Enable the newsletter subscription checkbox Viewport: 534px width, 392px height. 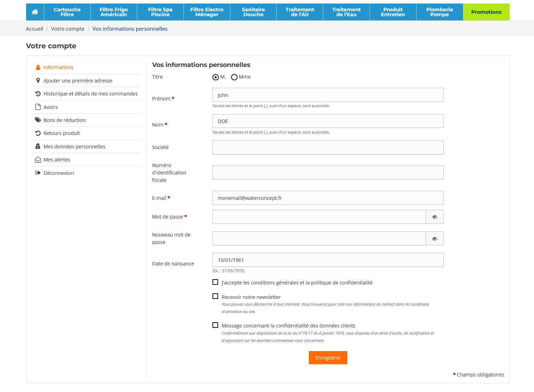(x=215, y=296)
